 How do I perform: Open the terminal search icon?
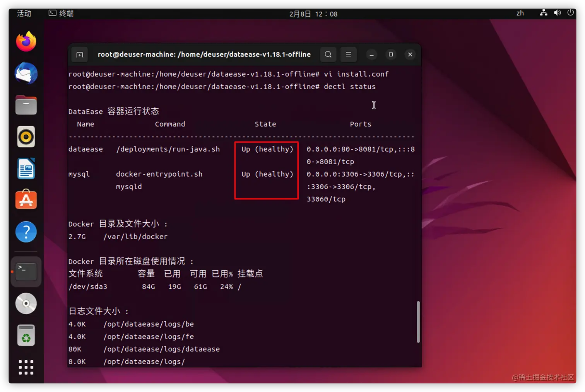tap(328, 54)
